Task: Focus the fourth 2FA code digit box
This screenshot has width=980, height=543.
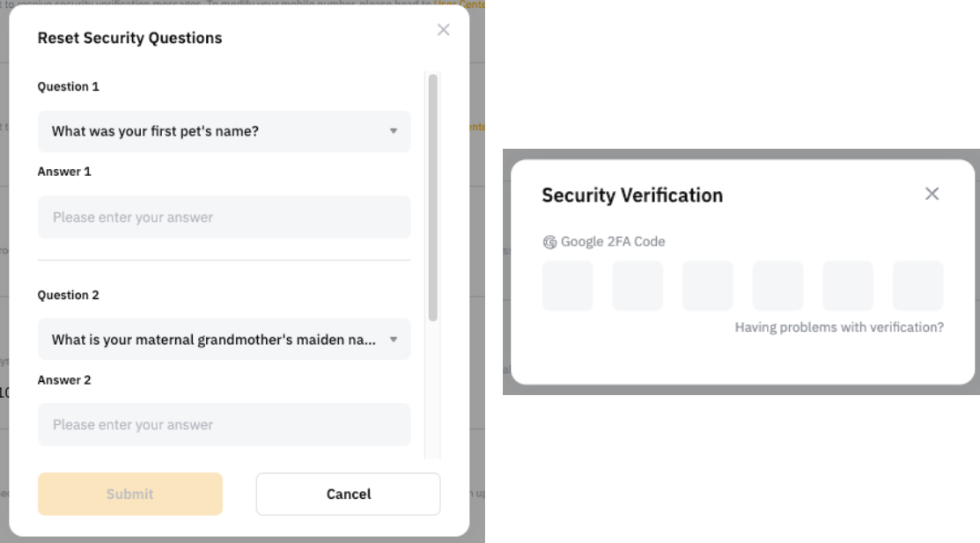Action: [777, 286]
